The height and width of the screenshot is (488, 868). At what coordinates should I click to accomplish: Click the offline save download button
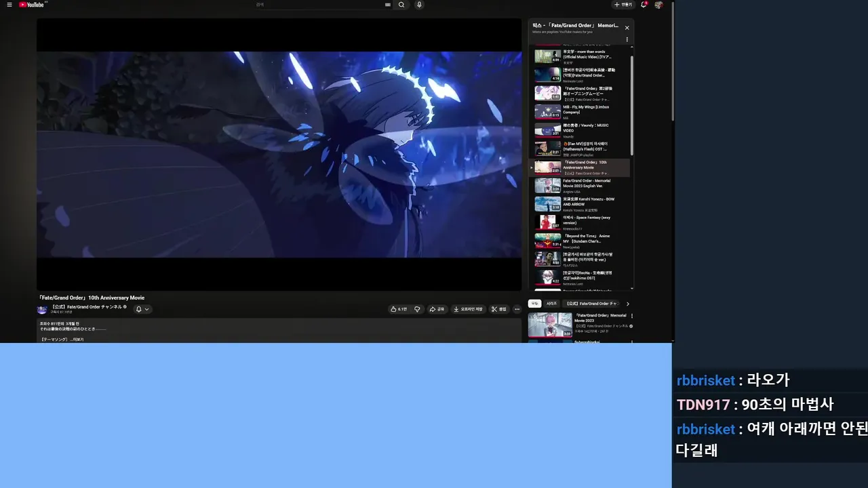click(x=468, y=309)
